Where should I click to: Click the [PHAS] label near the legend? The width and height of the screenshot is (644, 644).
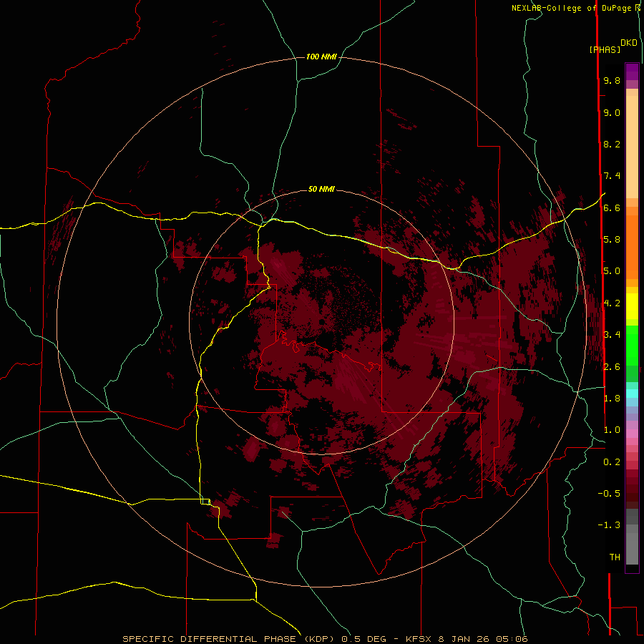coord(605,49)
